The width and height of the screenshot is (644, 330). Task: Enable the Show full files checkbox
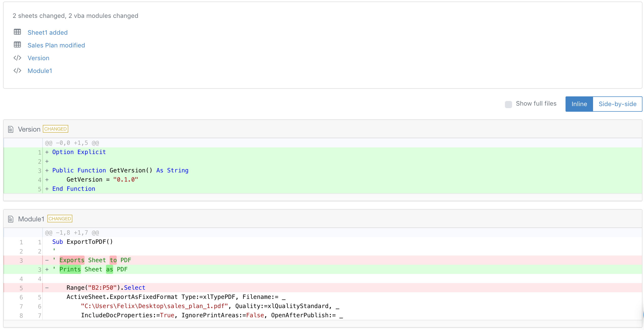(x=508, y=104)
